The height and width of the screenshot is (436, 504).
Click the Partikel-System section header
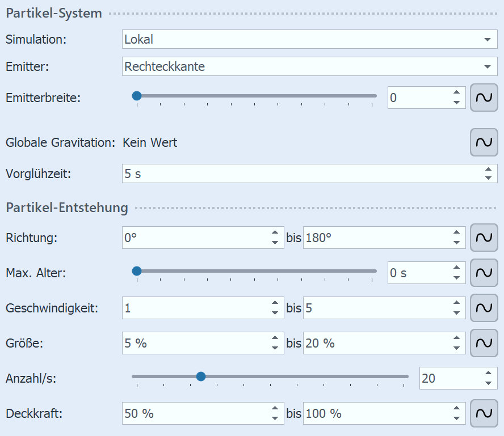click(x=53, y=12)
